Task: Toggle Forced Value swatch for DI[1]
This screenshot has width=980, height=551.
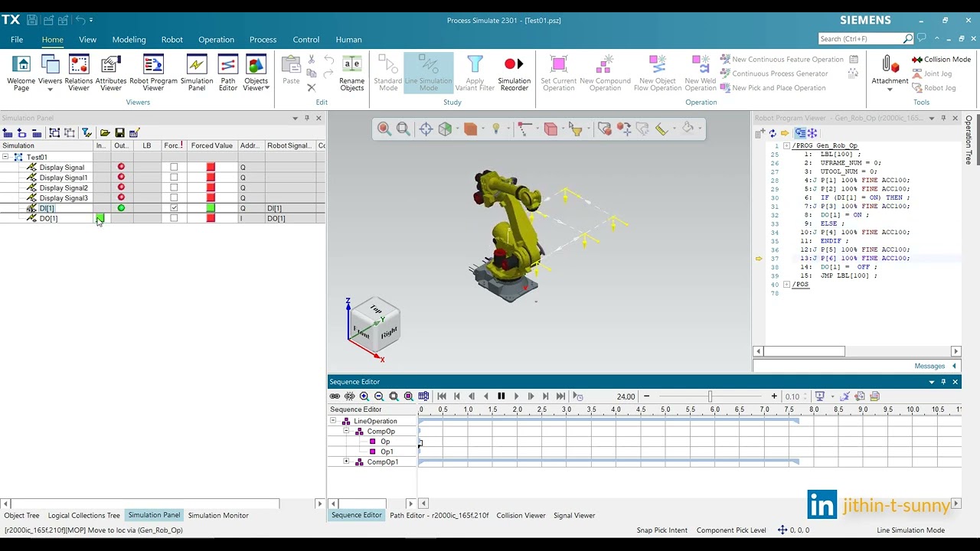Action: click(211, 208)
